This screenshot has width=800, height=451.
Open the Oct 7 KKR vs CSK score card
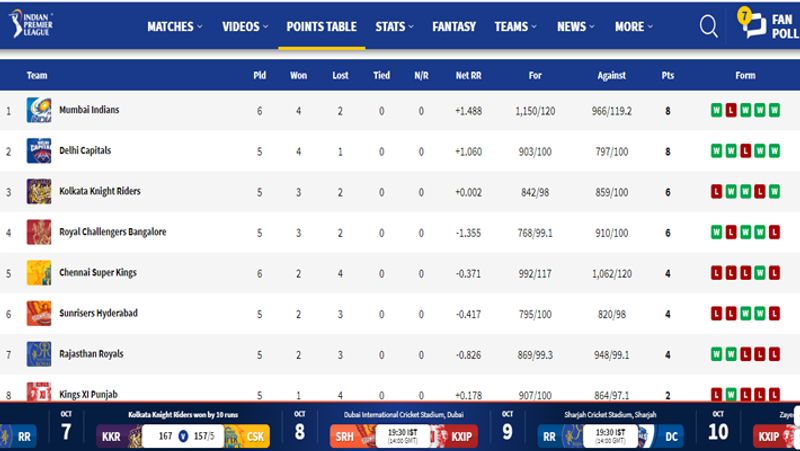pyautogui.click(x=183, y=436)
